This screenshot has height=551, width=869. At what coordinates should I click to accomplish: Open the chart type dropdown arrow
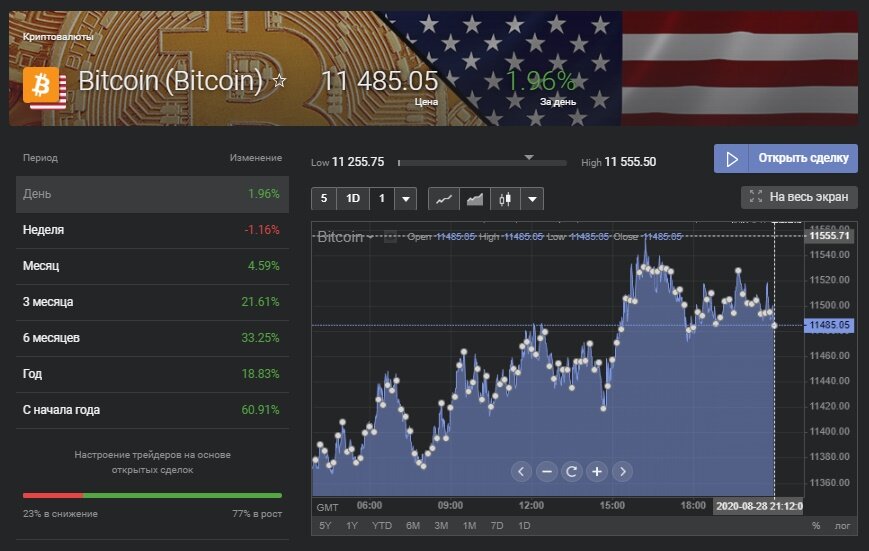(x=531, y=198)
